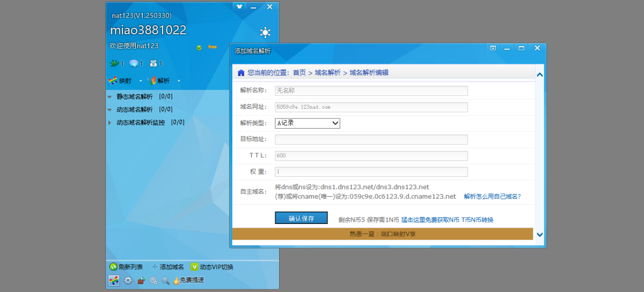Open the dialog's title bar dropdown menu icon
The height and width of the screenshot is (292, 644).
(x=493, y=48)
